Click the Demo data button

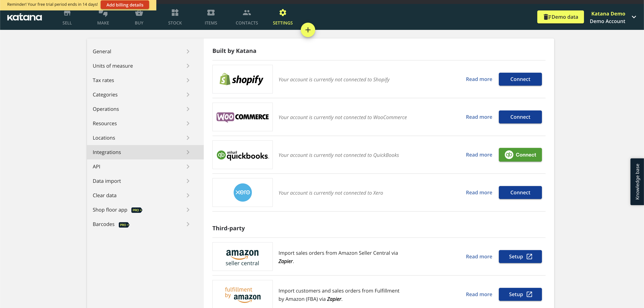(560, 17)
